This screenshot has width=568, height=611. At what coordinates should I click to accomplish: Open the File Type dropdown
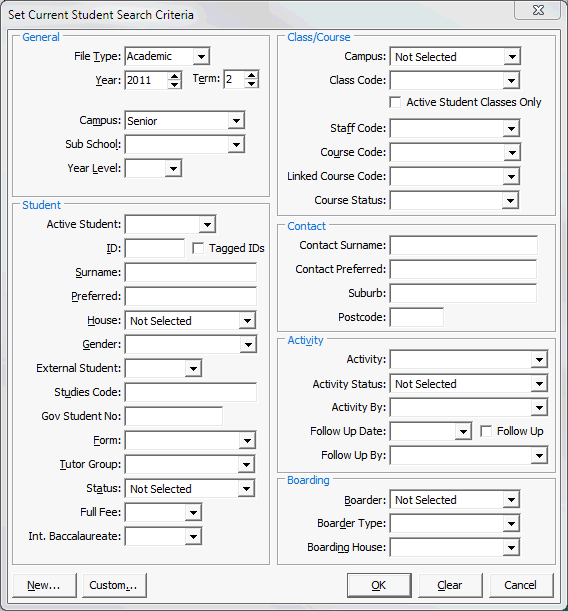(201, 57)
